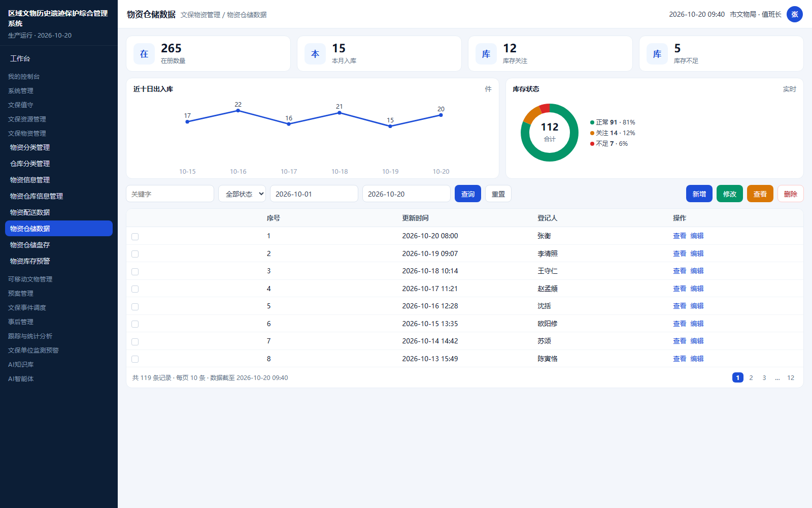The image size is (812, 508).
Task: Go to page 2 of the table
Action: tap(751, 377)
